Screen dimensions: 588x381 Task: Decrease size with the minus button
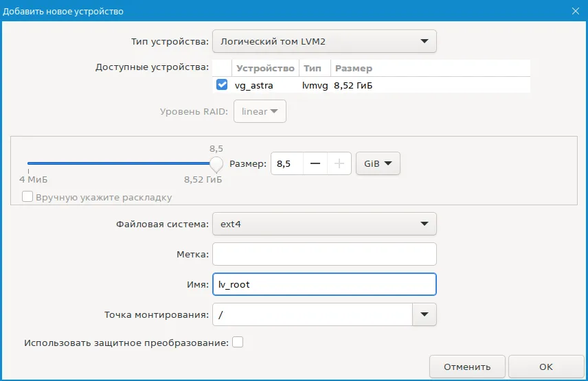click(x=315, y=163)
